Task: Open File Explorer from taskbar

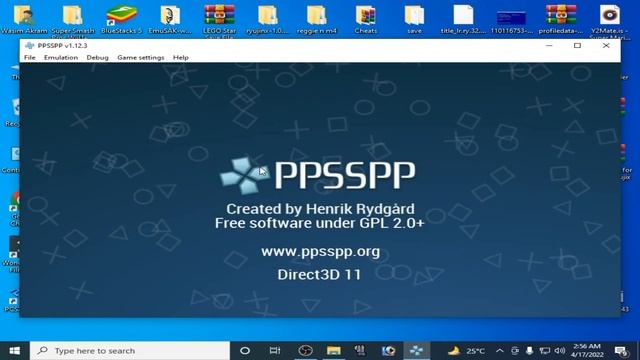Action: click(333, 351)
